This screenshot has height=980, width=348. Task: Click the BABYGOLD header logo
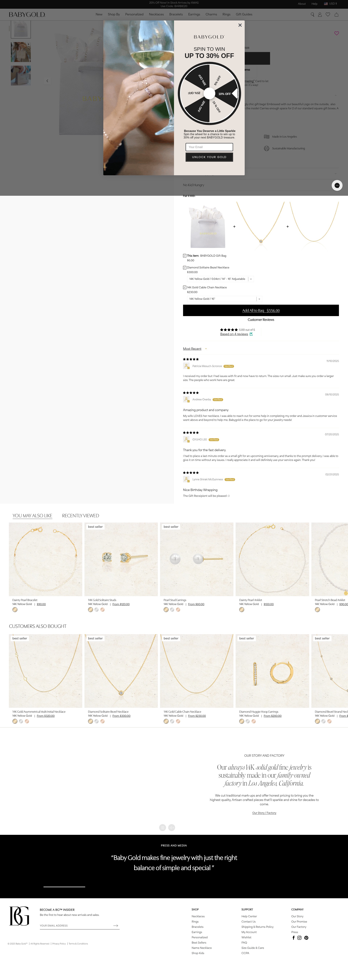pos(27,14)
